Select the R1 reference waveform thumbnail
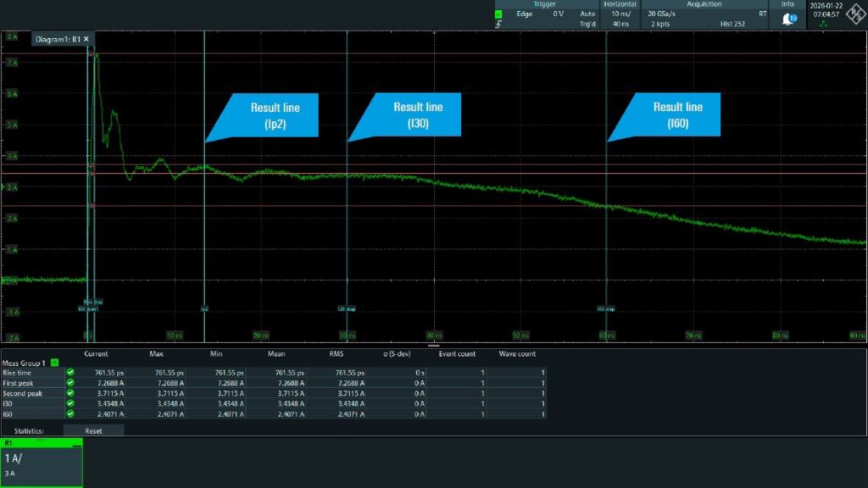The width and height of the screenshot is (868, 488). pyautogui.click(x=41, y=462)
